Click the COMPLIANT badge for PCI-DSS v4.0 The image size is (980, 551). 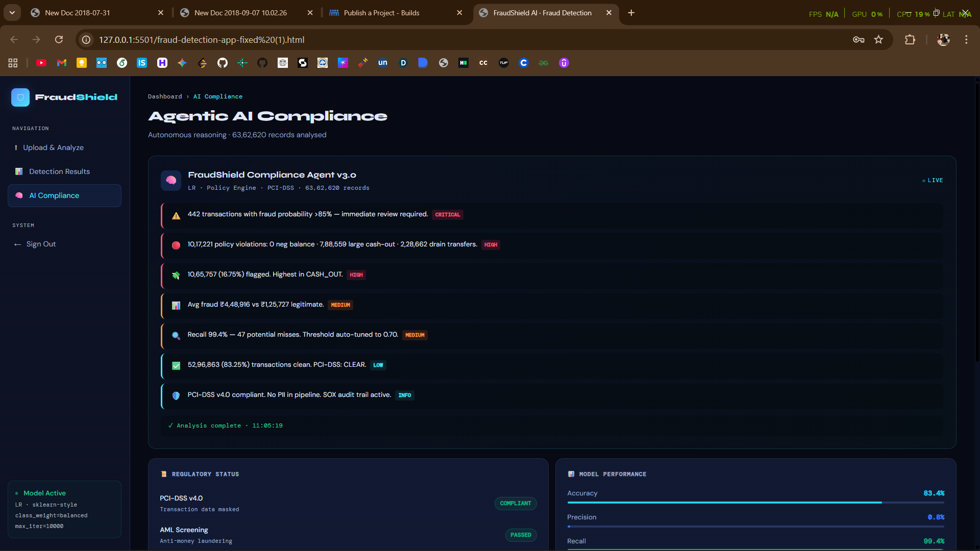(x=516, y=504)
